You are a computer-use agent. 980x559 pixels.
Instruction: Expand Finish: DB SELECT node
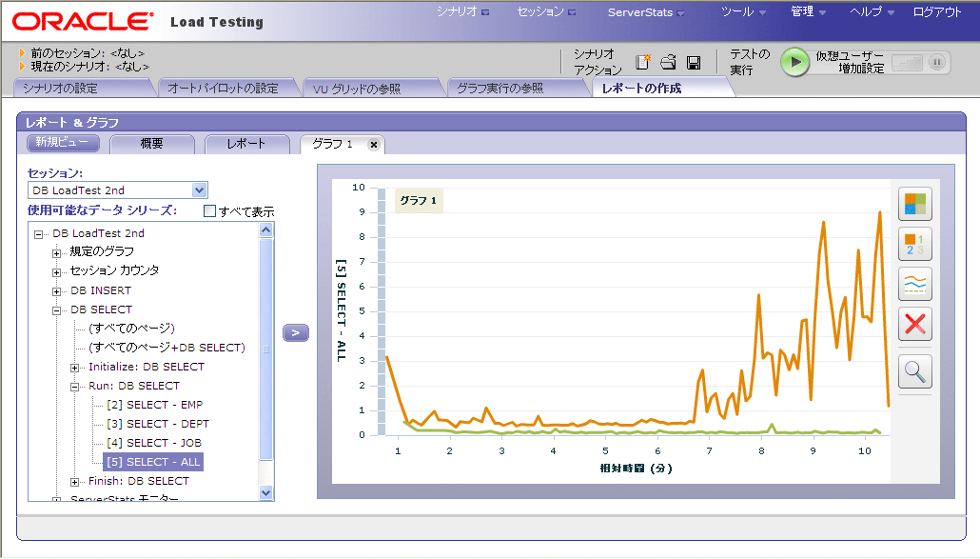click(74, 482)
